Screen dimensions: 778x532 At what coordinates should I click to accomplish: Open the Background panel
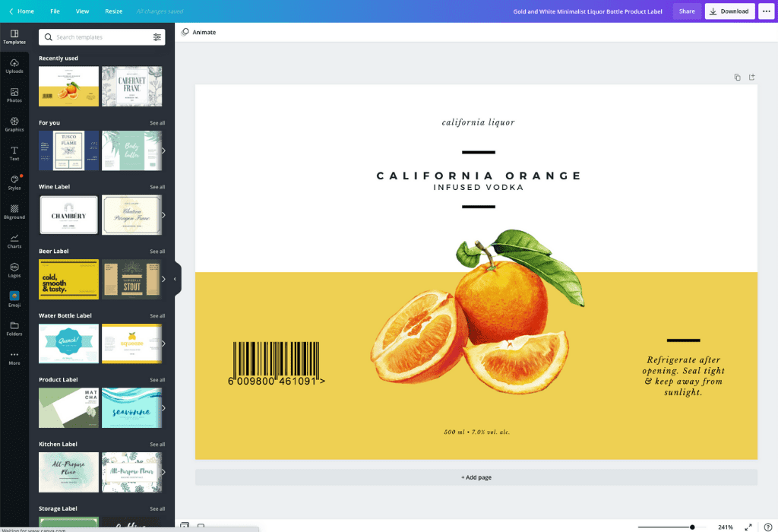pyautogui.click(x=14, y=212)
